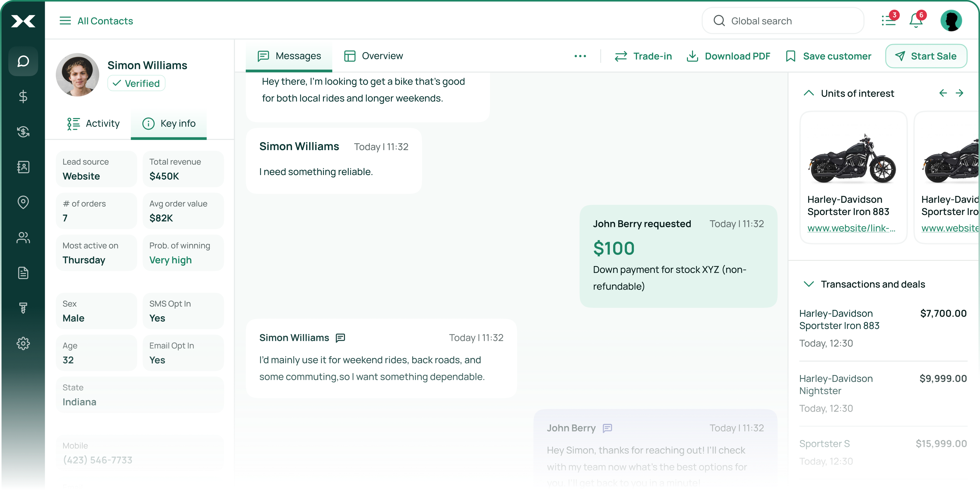Click the Verified badge
980x490 pixels.
point(136,83)
